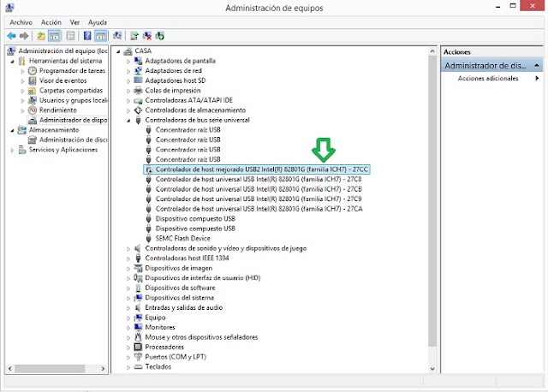Select Controlador de host mejorado USB2 27CC
Viewport: 548px width, 392px height.
[x=261, y=169]
